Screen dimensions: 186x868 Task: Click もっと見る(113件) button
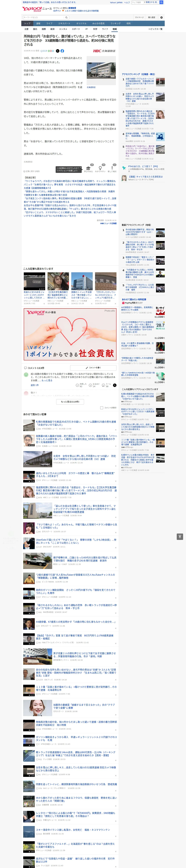pos(70,402)
